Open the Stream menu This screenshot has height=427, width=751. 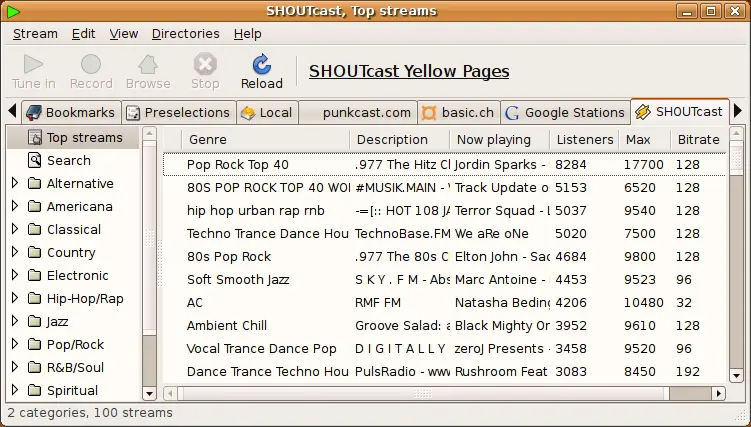click(35, 34)
